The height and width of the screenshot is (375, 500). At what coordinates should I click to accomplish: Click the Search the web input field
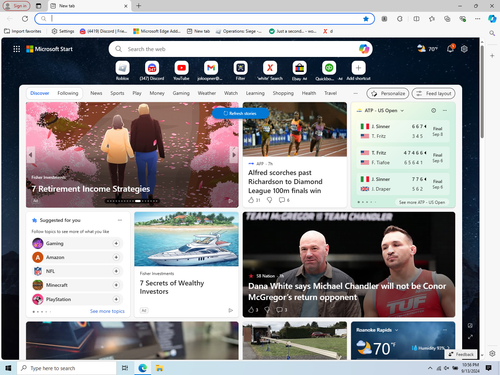(x=240, y=49)
